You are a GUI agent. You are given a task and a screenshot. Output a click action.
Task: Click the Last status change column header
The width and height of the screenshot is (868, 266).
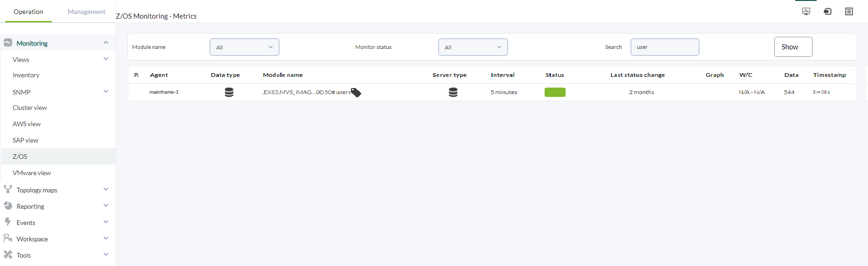(x=638, y=75)
